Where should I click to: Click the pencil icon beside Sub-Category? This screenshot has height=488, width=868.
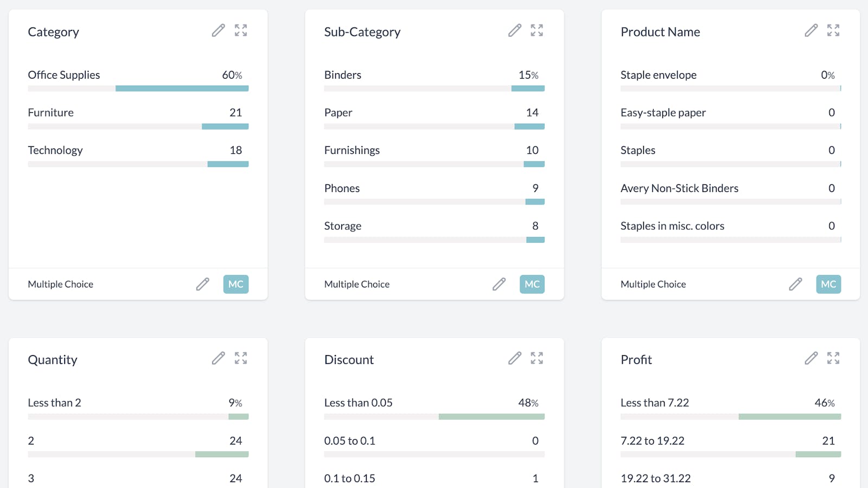tap(514, 30)
